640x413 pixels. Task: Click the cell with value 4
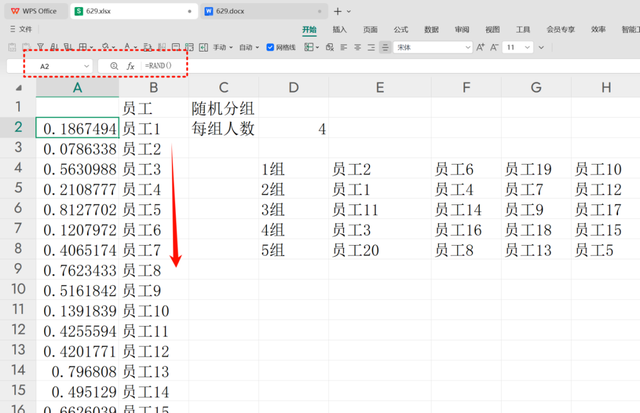pyautogui.click(x=293, y=129)
